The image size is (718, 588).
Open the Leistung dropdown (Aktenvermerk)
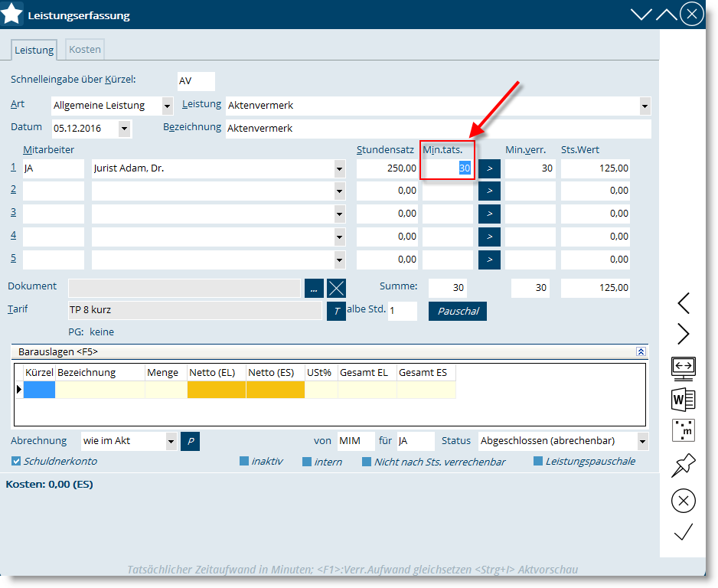click(x=645, y=106)
